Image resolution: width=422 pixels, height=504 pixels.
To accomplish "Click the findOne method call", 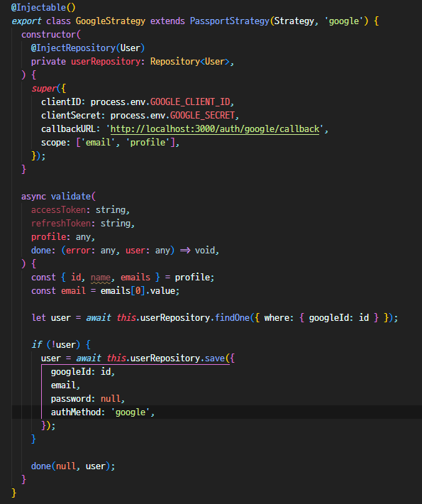I will (232, 318).
